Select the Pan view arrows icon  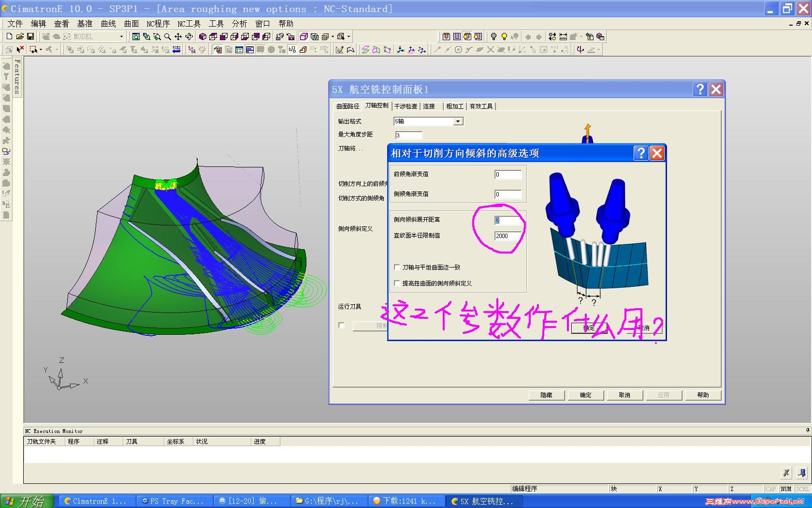coord(178,37)
